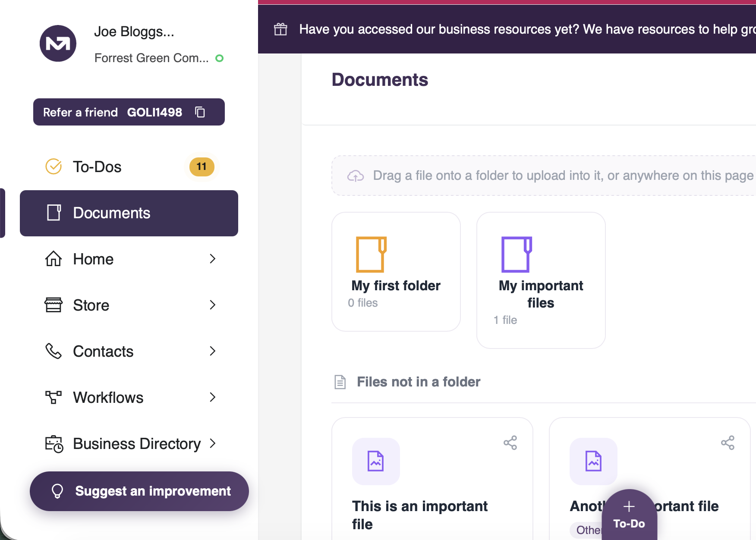Click the gift icon in the banner

coord(280,29)
